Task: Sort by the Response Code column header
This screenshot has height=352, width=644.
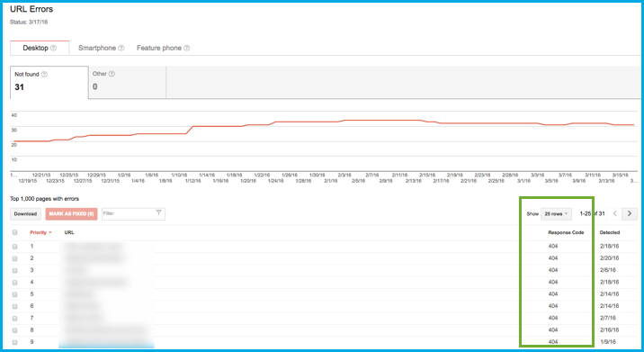Action: tap(566, 233)
